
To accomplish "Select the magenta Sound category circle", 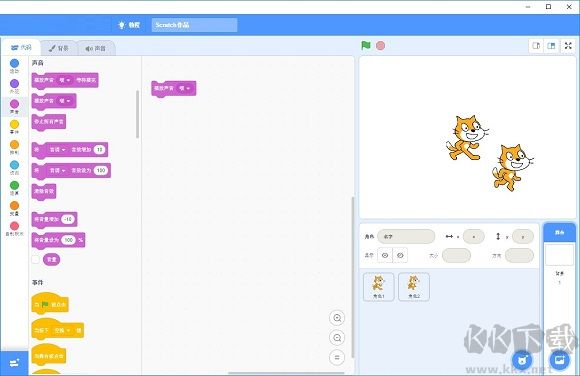I will coord(14,104).
